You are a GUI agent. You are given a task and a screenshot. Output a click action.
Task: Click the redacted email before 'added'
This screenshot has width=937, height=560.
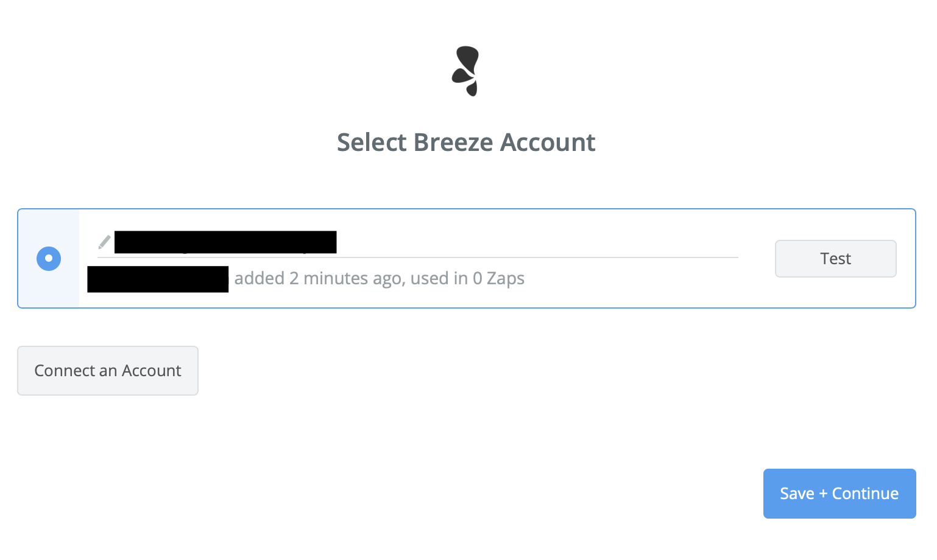point(158,279)
